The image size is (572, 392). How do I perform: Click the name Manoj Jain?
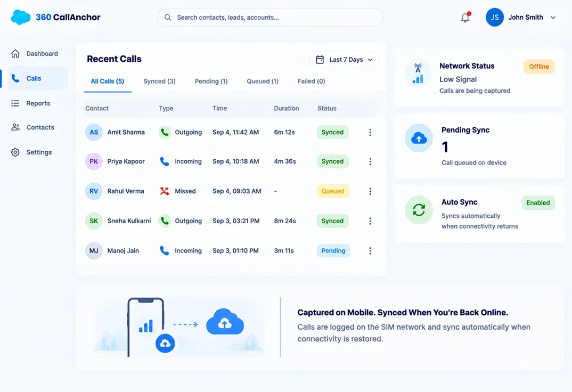(x=123, y=251)
